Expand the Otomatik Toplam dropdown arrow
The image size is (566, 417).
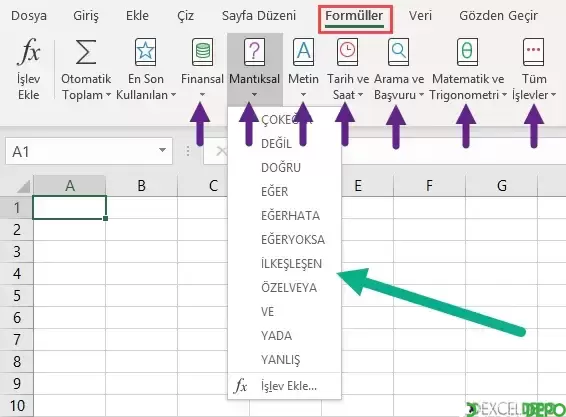coord(108,95)
